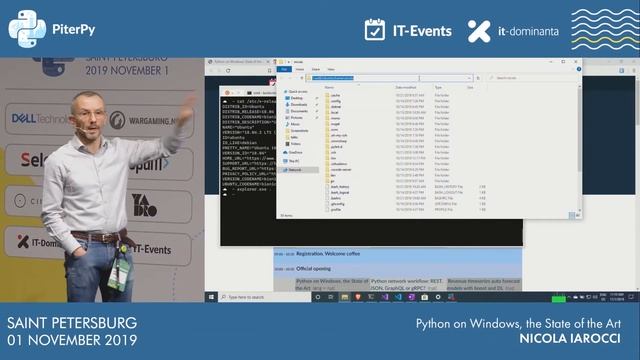The height and width of the screenshot is (360, 640).
Task: Click Python network workflow talk link
Action: [407, 284]
